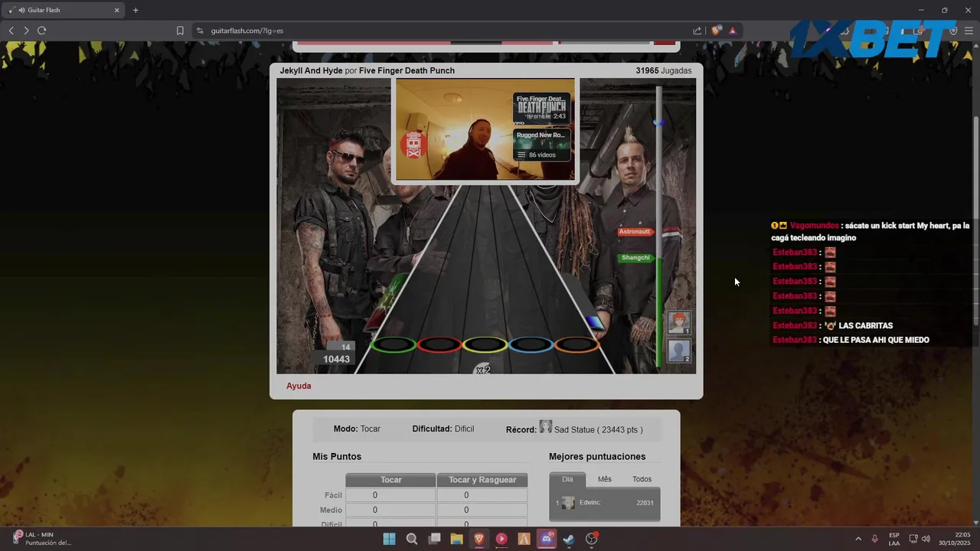The width and height of the screenshot is (980, 551).
Task: Click the Shangchi score marker
Action: coord(635,258)
